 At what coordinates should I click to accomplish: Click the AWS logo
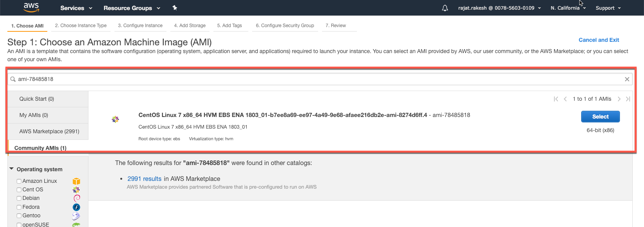pyautogui.click(x=31, y=7)
